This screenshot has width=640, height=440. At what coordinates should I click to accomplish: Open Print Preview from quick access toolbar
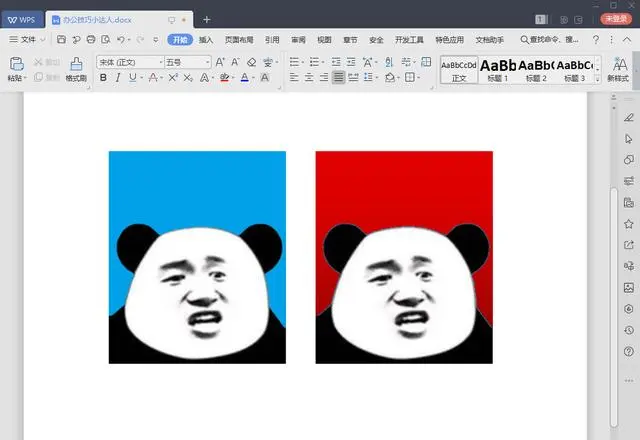(106, 40)
